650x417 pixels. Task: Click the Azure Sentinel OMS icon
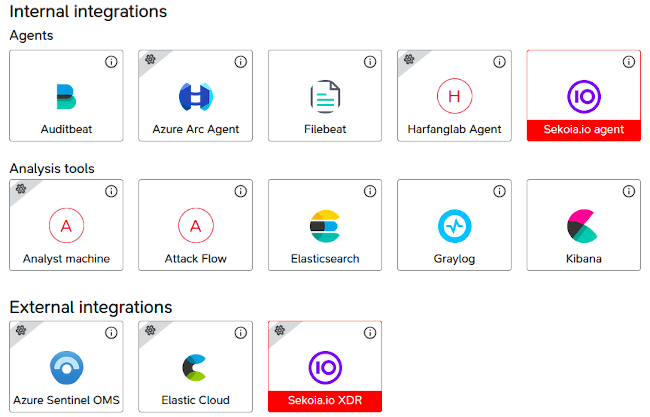point(66,366)
